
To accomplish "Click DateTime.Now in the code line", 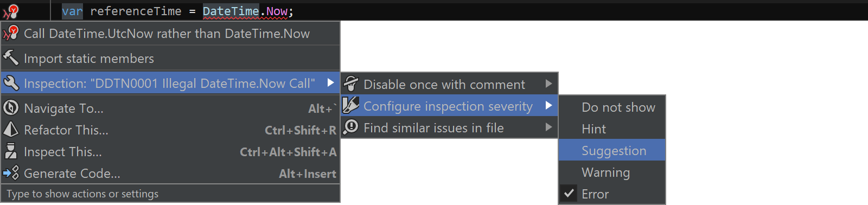I will point(245,11).
